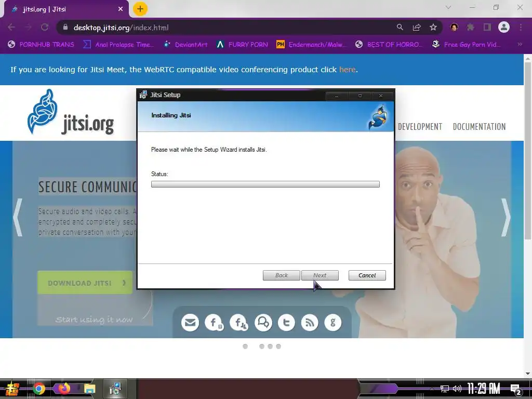This screenshot has width=532, height=399.
Task: Click the Next button in Jitsi Setup
Action: (x=320, y=275)
